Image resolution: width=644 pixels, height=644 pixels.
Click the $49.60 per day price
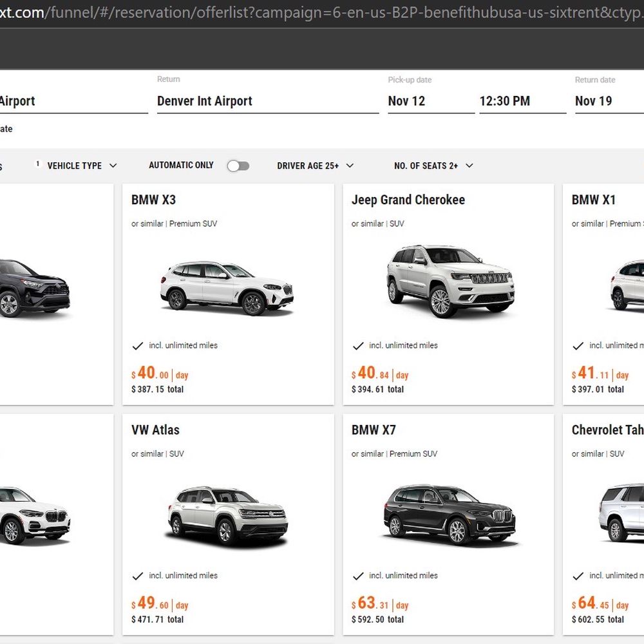click(x=160, y=603)
